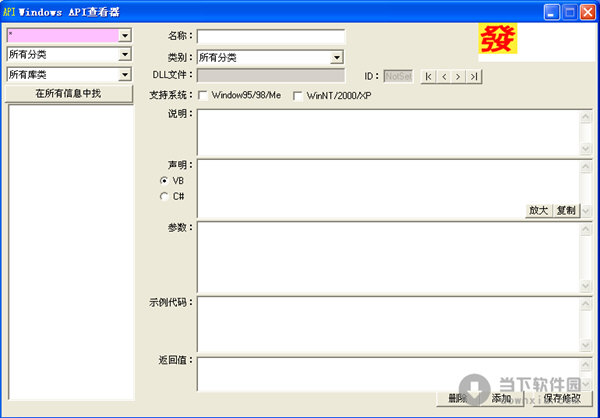The image size is (600, 418).
Task: Minimize the Windows API查看器 window
Action: 551,11
